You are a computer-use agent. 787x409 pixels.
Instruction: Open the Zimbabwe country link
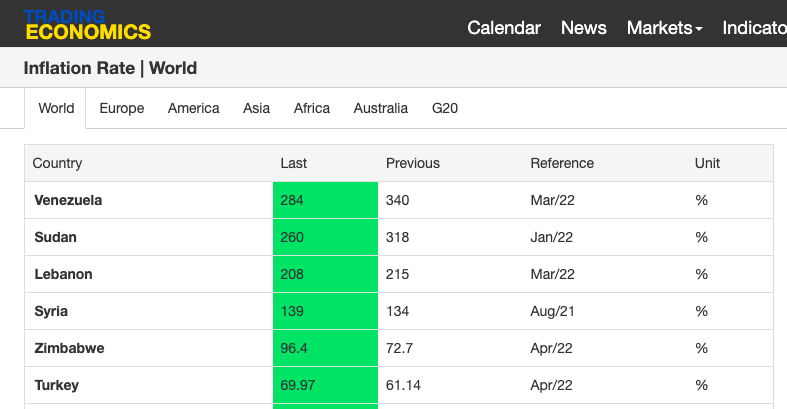point(69,348)
